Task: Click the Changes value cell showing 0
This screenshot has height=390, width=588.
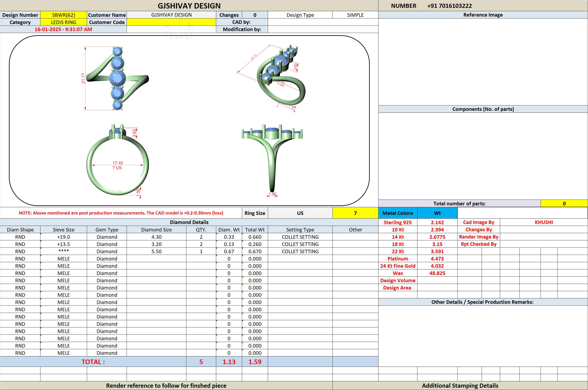Action: click(x=255, y=15)
